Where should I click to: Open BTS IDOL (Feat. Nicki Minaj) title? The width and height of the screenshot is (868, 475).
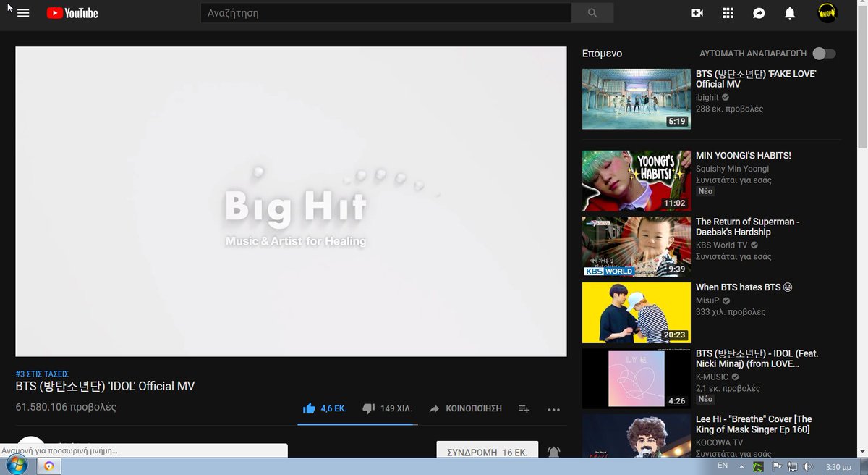tap(757, 358)
